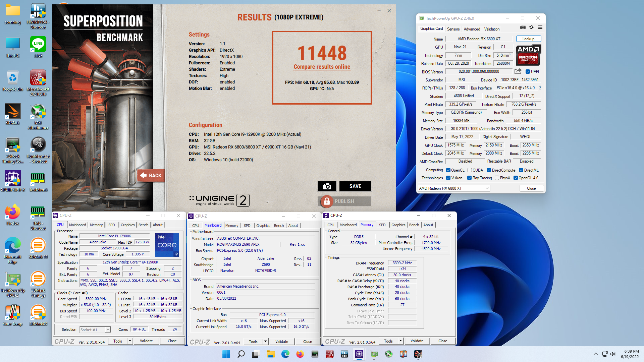
Task: Click the GPU-Z refresh icon
Action: pyautogui.click(x=531, y=27)
